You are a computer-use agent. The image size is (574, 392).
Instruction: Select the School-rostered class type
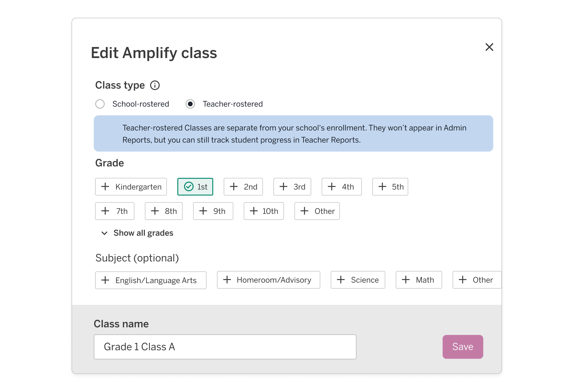100,104
